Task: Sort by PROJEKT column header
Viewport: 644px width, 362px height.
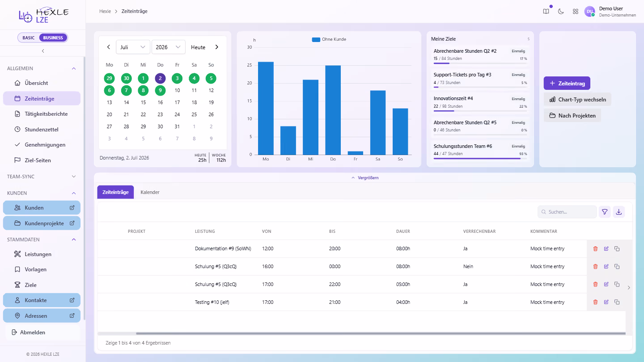Action: 136,232
